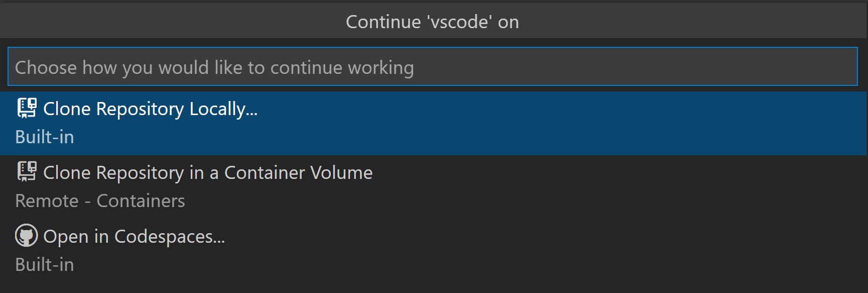Click the Clone Repository in a Container Volume text
Screen dimensions: 868x293
point(207,172)
